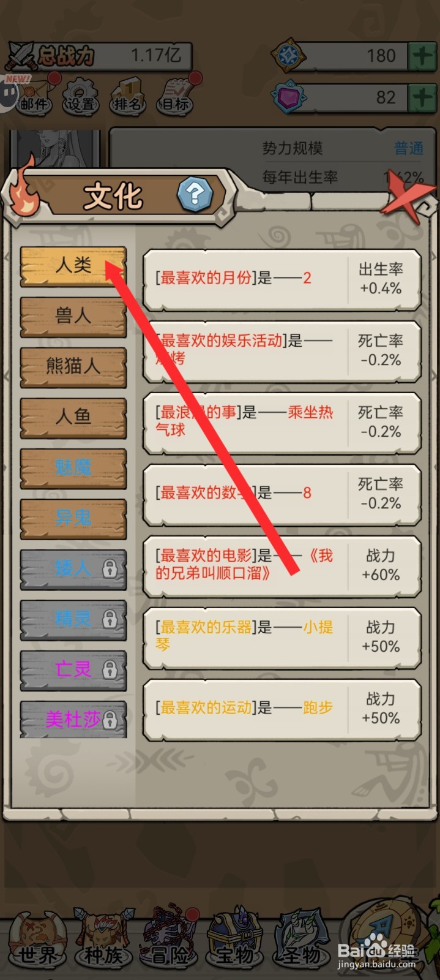Screen dimensions: 440x980
Task: Open the 目标 goals icon
Action: click(x=175, y=96)
